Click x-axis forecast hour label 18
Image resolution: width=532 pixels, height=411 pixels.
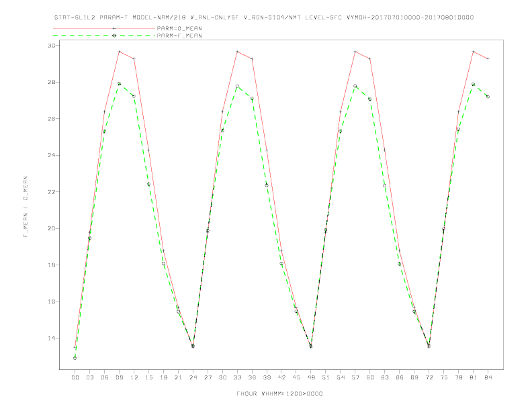[163, 377]
